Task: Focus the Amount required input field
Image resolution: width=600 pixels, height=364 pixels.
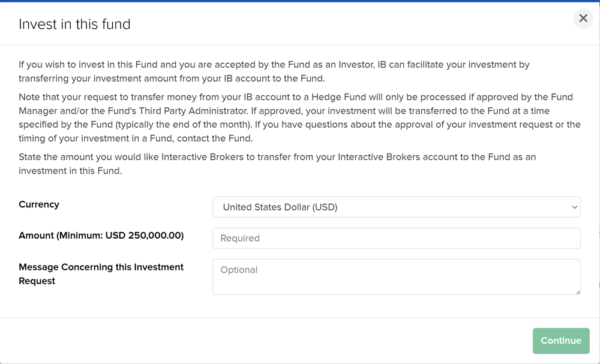Action: (x=397, y=238)
